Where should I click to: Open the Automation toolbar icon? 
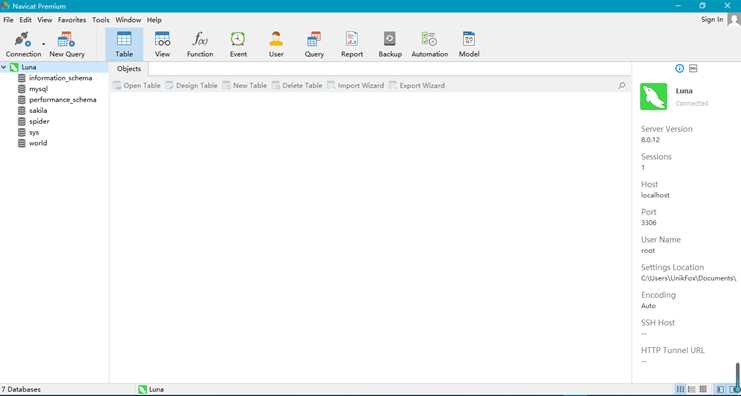click(430, 44)
